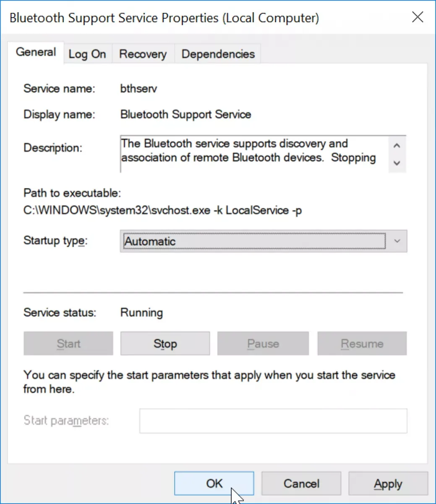436x504 pixels.
Task: Click the disabled Pause button
Action: [263, 344]
